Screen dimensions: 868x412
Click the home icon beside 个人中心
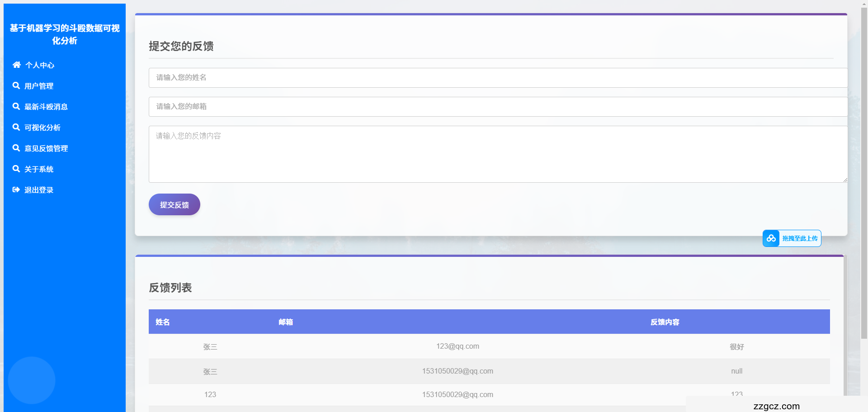coord(17,65)
